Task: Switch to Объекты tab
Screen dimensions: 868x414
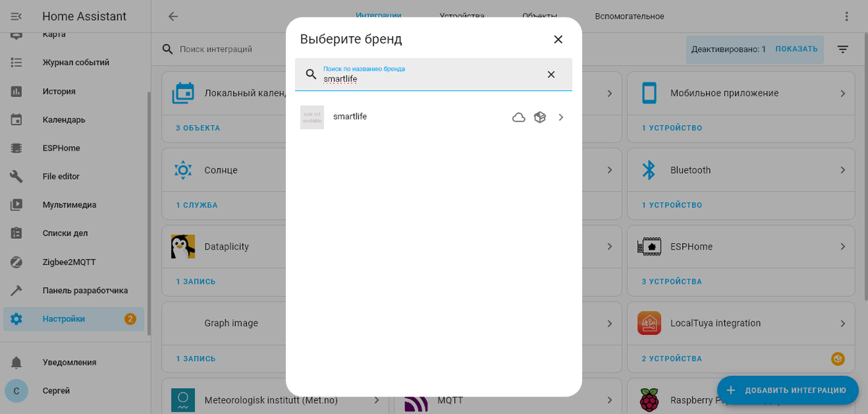Action: coord(540,16)
